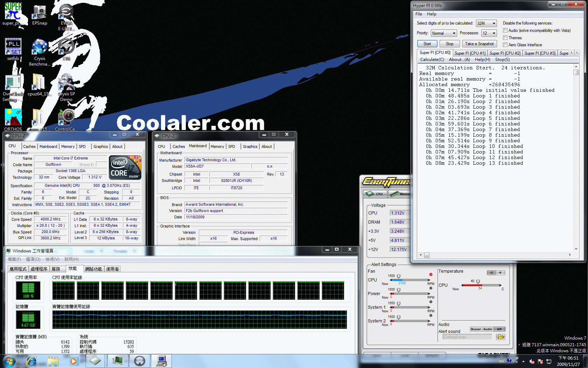Check the Aero Glass Interface checkbox
This screenshot has height=368, width=588.
click(x=505, y=45)
